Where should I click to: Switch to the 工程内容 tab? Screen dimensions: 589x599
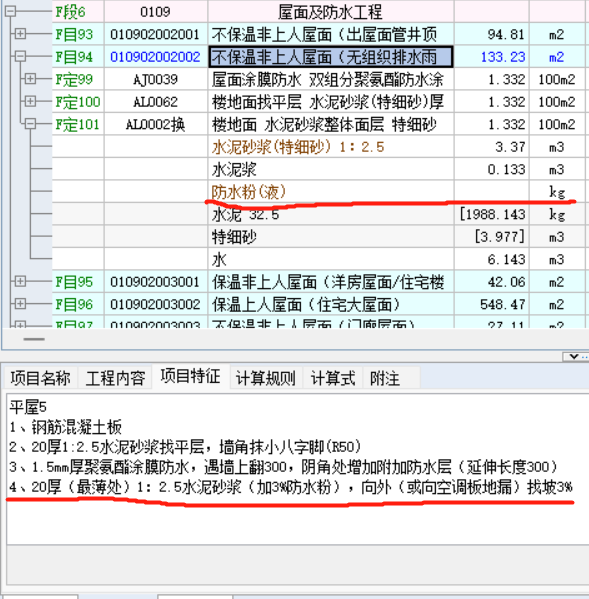pyautogui.click(x=115, y=378)
